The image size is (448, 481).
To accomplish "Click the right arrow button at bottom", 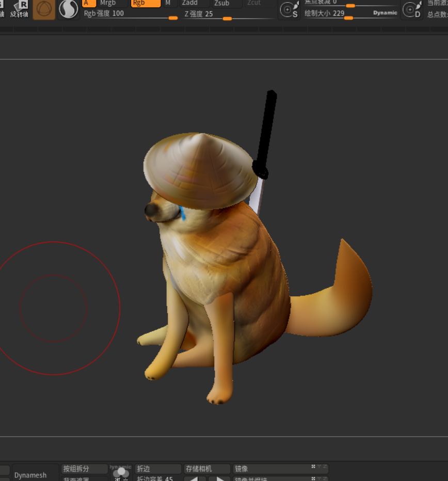I will (x=219, y=478).
